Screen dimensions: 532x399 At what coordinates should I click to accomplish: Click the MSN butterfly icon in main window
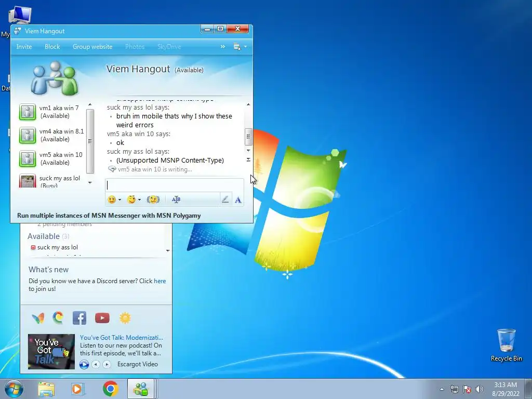click(38, 318)
